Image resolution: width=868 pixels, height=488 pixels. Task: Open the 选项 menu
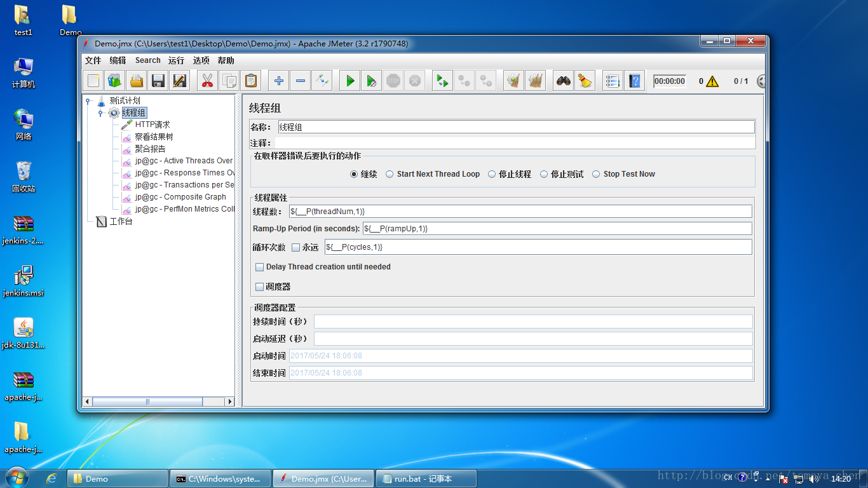[201, 60]
